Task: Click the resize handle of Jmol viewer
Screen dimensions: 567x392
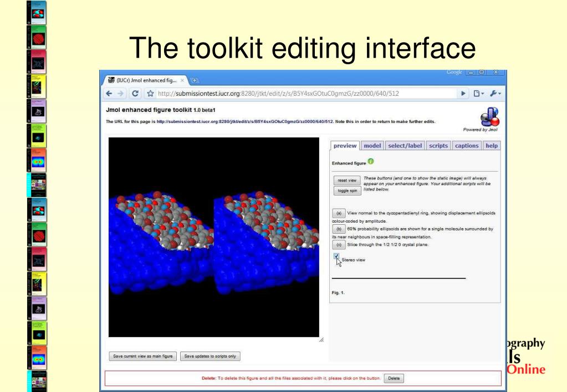Action: pos(321,339)
